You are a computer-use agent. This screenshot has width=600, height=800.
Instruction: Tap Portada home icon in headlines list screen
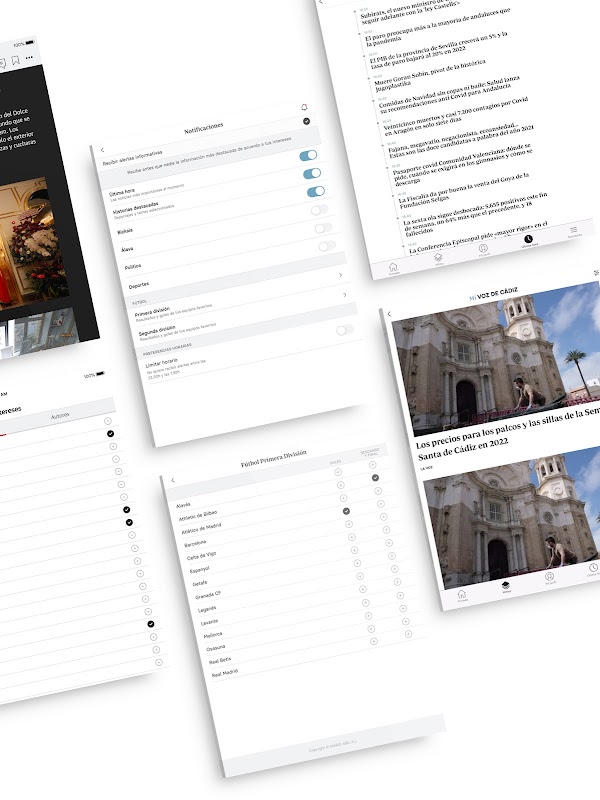pos(393,268)
